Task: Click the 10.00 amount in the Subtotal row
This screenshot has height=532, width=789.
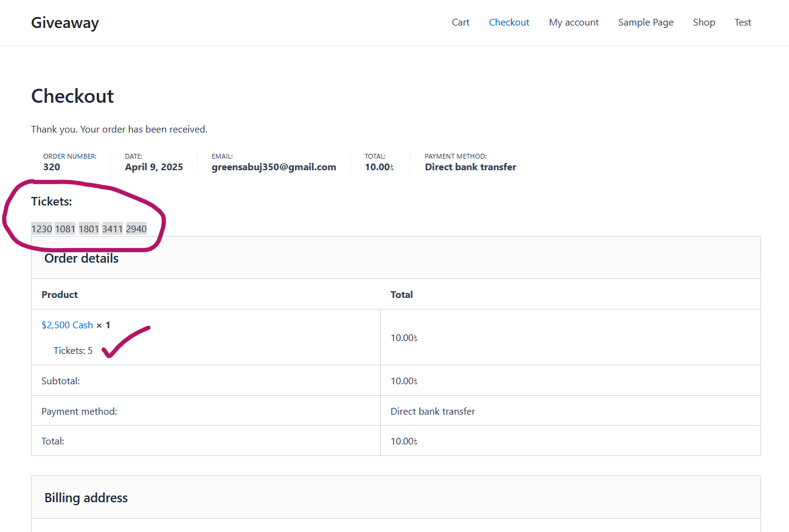Action: 404,381
